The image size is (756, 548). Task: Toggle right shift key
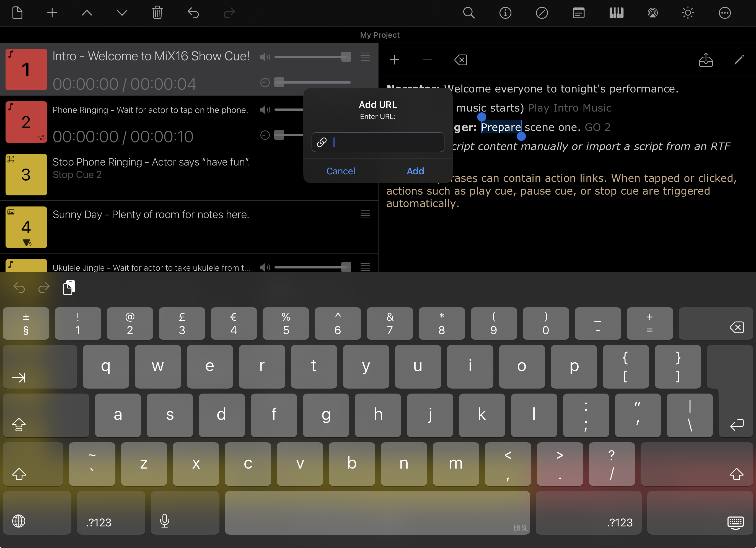[697, 464]
